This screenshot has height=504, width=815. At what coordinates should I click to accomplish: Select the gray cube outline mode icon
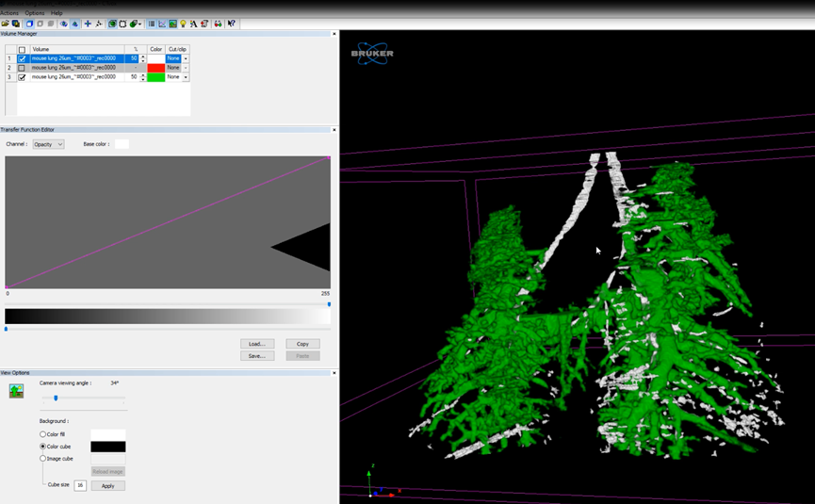click(40, 24)
